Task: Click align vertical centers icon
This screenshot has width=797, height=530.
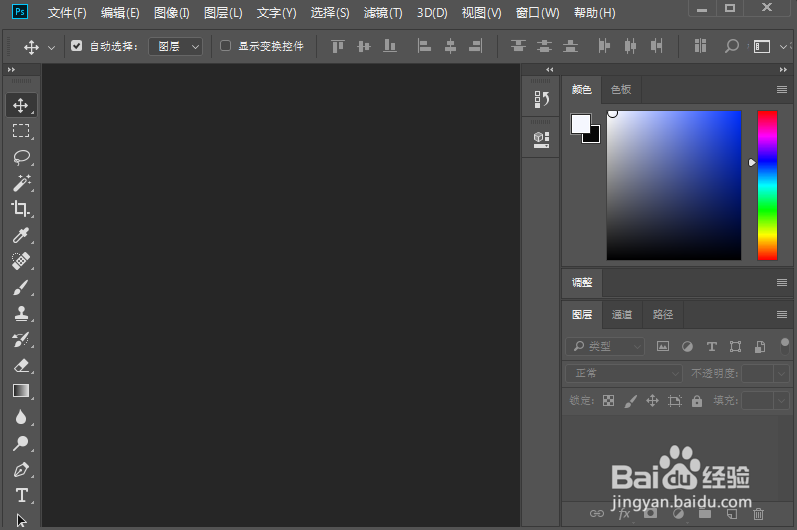Action: [363, 46]
